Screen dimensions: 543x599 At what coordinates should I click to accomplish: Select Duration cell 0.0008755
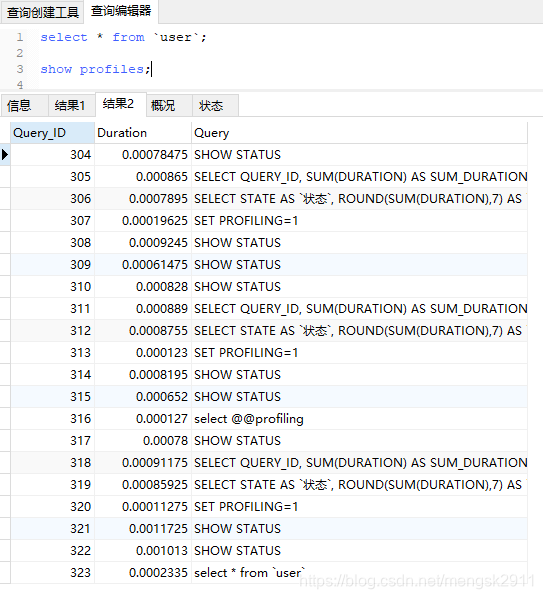click(x=143, y=331)
